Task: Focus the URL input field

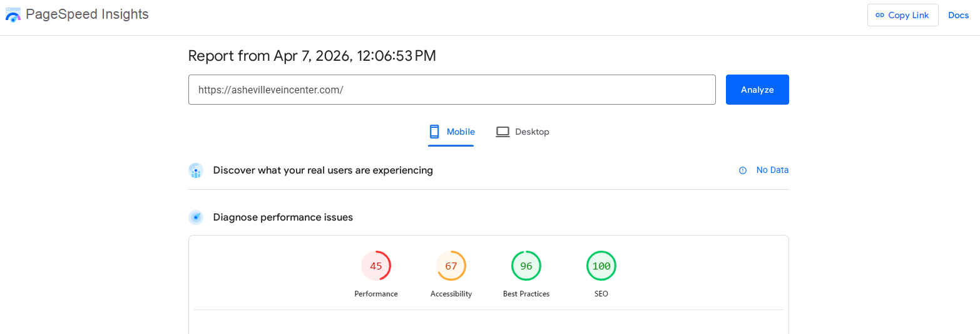Action: (451, 90)
